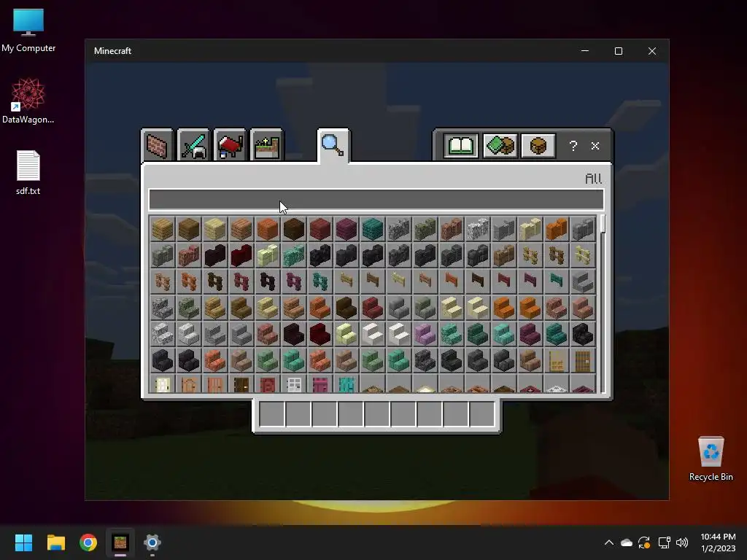Choose the teal Warped Fence Gate
The image size is (747, 560).
click(x=556, y=281)
